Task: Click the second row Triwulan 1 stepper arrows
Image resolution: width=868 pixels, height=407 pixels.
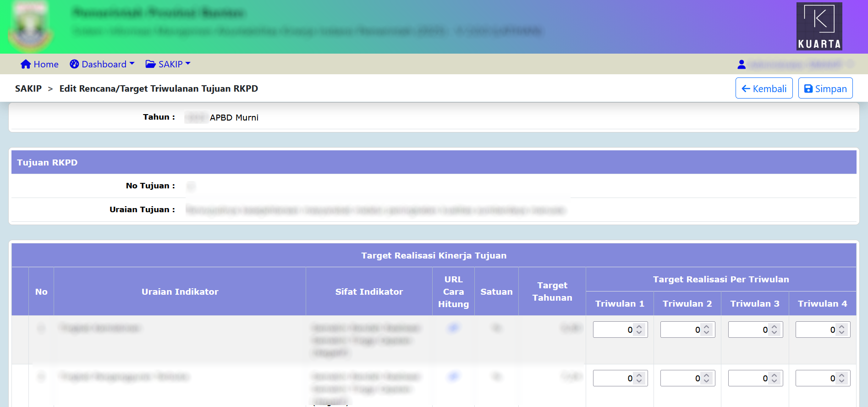Action: (x=639, y=379)
